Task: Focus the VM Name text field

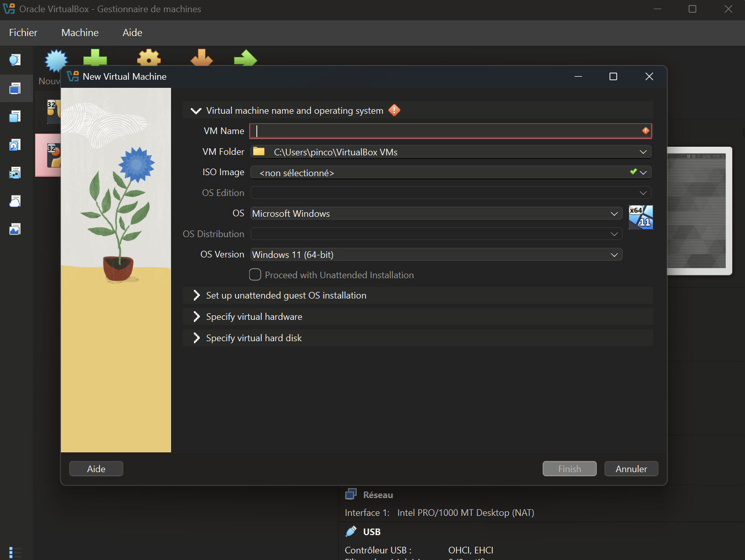Action: [451, 131]
